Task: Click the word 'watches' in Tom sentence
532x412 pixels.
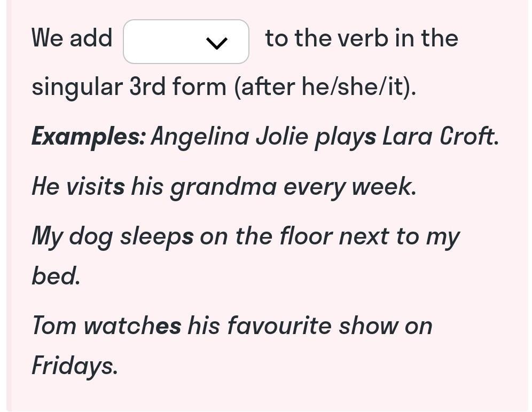Action: point(132,326)
